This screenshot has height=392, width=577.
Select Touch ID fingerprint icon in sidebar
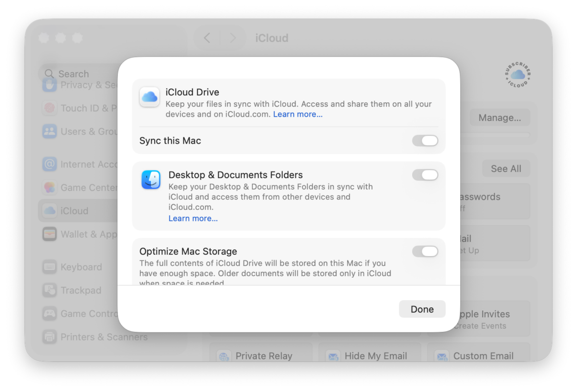(x=50, y=108)
